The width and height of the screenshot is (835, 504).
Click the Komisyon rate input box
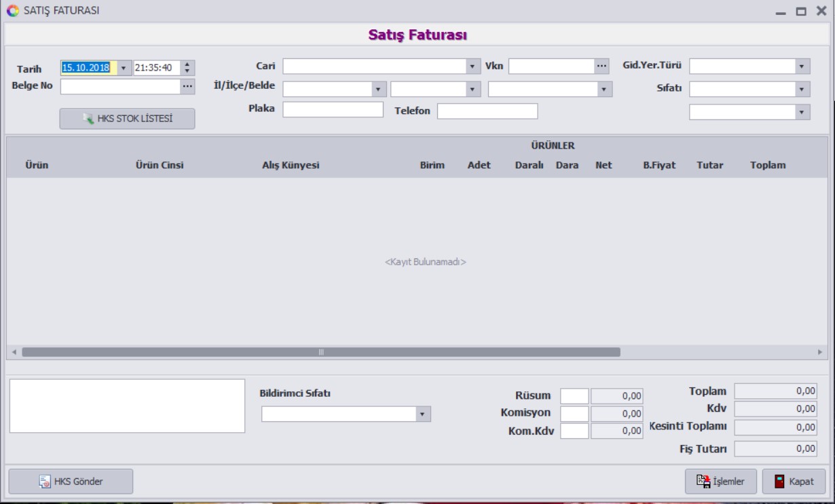pyautogui.click(x=574, y=413)
